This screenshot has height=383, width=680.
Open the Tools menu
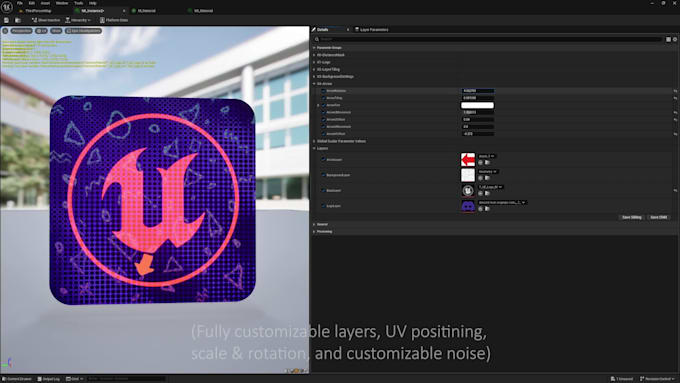78,3
